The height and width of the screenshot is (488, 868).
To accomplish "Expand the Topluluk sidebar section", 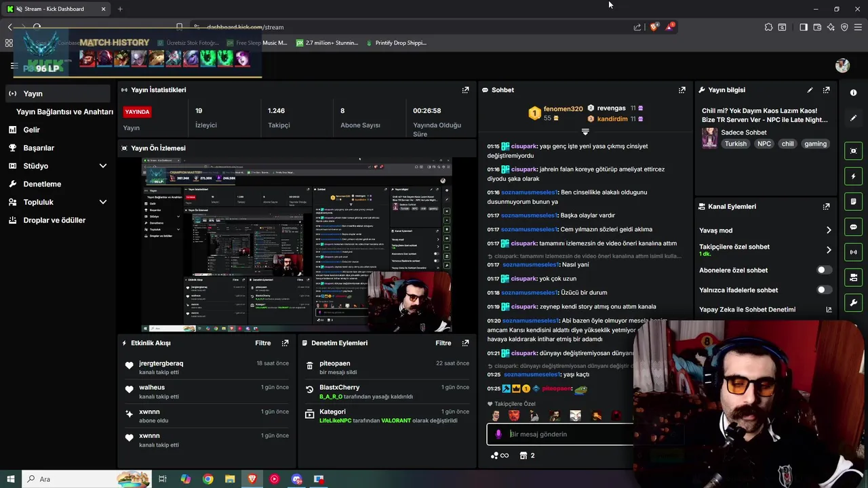I will [x=103, y=202].
